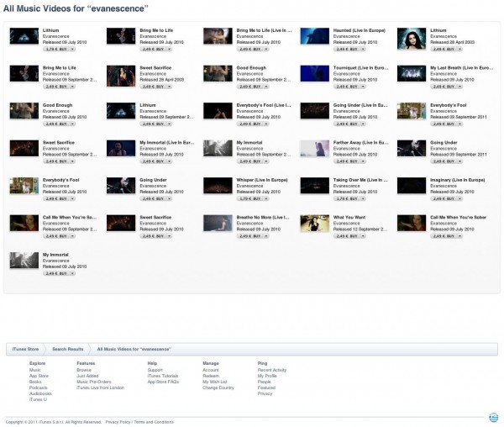Open the My Immortal (Live in Europe) thumbnail

pos(121,148)
